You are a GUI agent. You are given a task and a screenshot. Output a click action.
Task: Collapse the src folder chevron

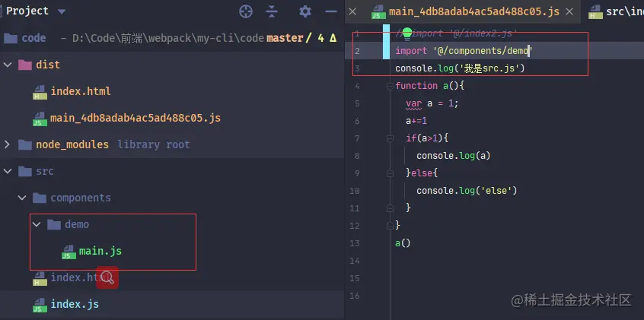(8, 171)
